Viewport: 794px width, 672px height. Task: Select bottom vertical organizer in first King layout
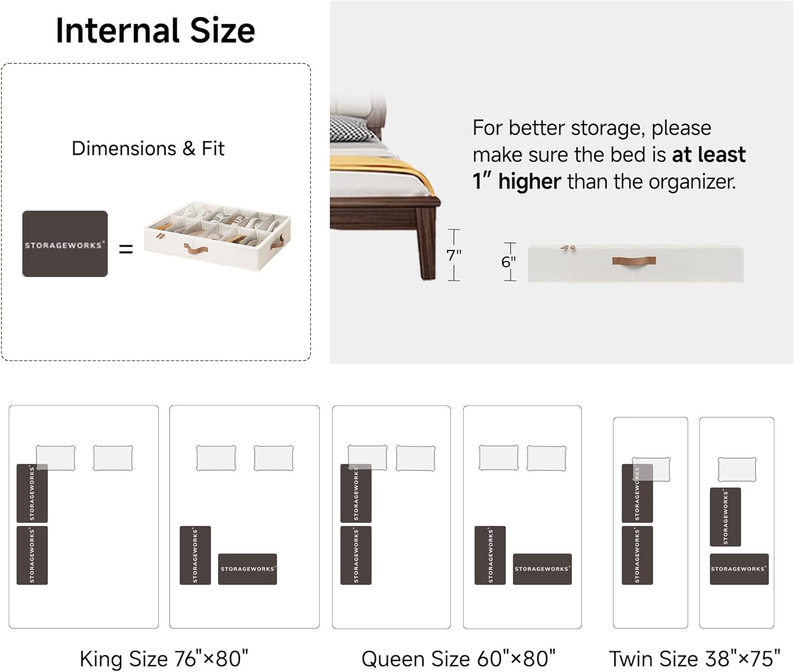32,555
